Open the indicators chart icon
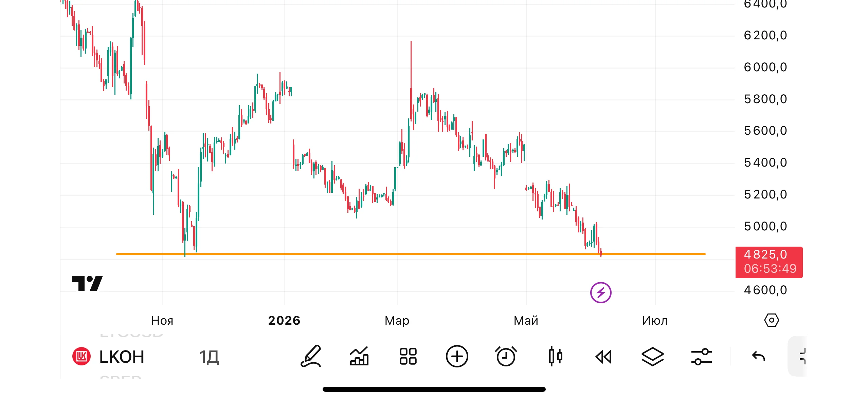The width and height of the screenshot is (868, 400). [359, 357]
